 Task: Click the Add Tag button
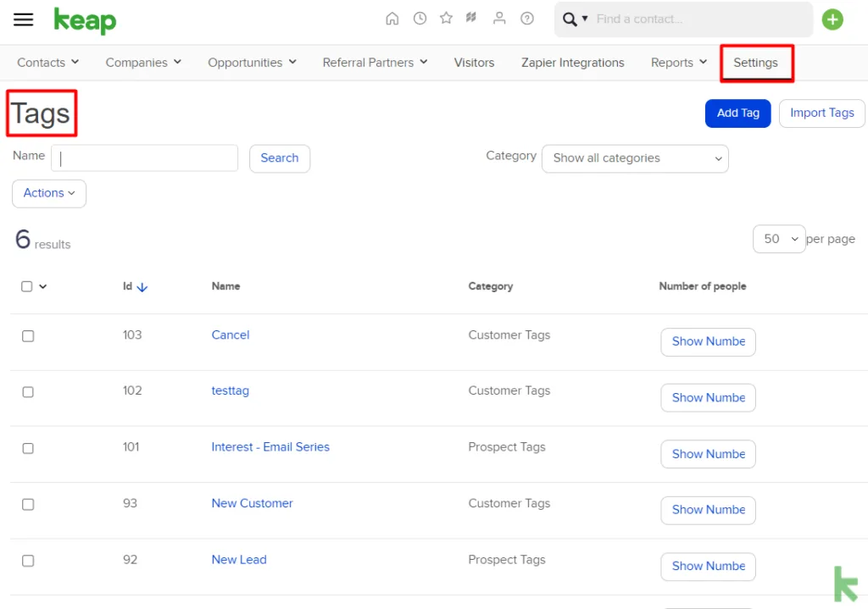738,113
